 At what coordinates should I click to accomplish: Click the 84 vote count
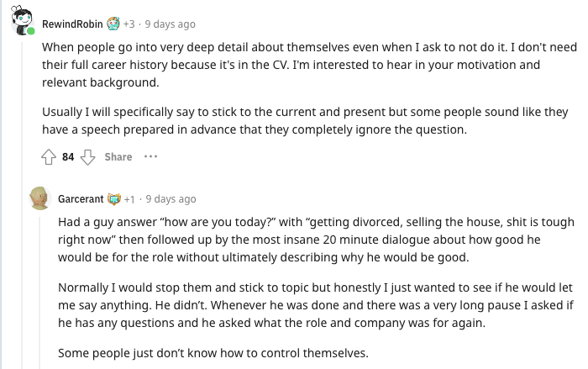click(68, 157)
